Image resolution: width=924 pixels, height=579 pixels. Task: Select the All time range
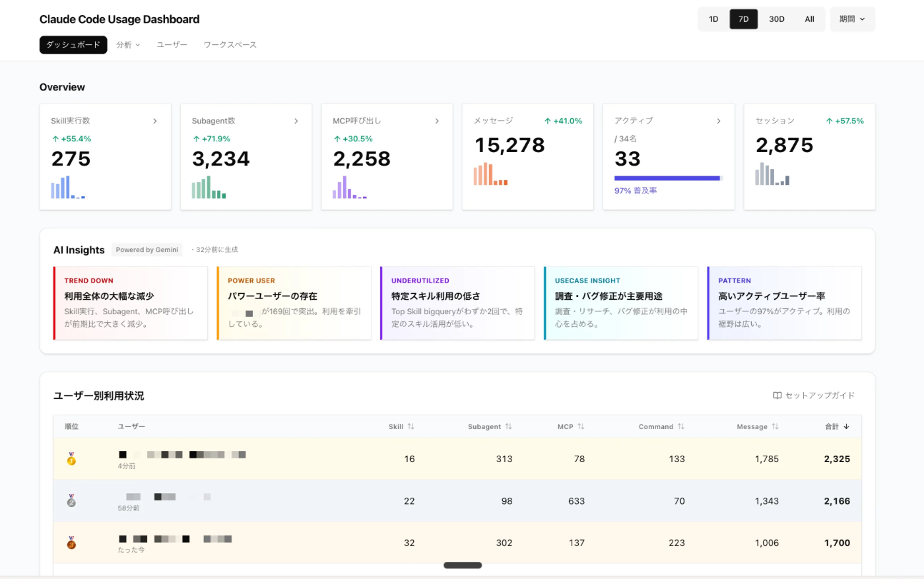(x=809, y=19)
